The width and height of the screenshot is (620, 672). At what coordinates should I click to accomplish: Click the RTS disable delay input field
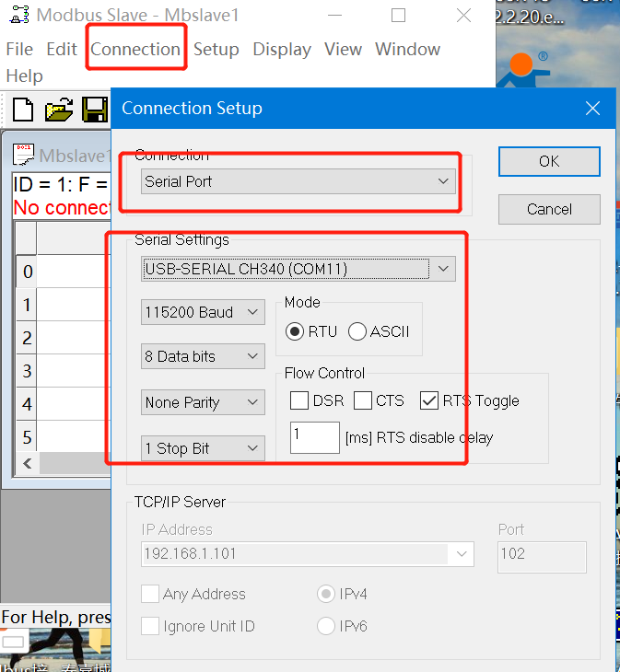click(315, 437)
